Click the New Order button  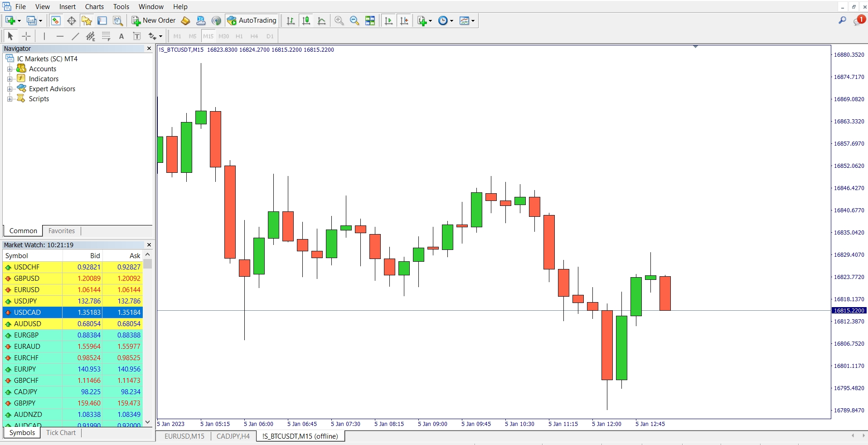(154, 20)
